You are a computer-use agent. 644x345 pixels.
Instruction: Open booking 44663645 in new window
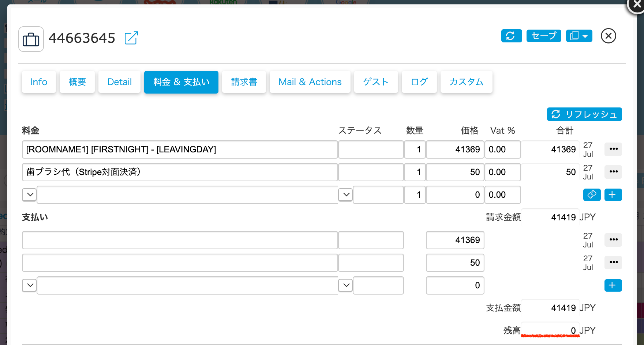click(131, 38)
